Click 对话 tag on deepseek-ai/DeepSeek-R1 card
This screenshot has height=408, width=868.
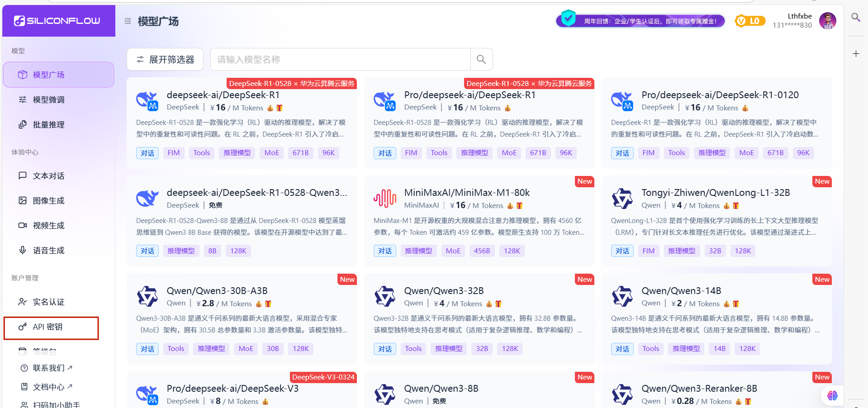[147, 153]
